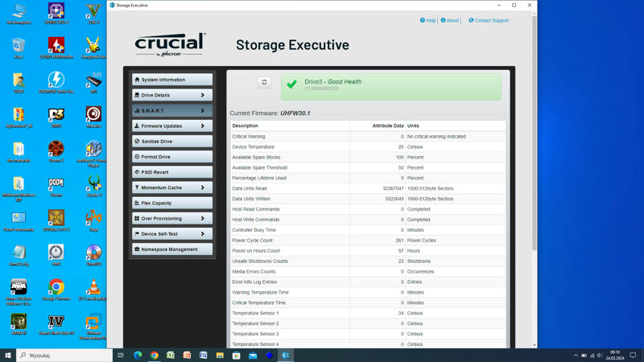This screenshot has width=644, height=362.
Task: Open the Contact Support link
Action: pyautogui.click(x=489, y=20)
